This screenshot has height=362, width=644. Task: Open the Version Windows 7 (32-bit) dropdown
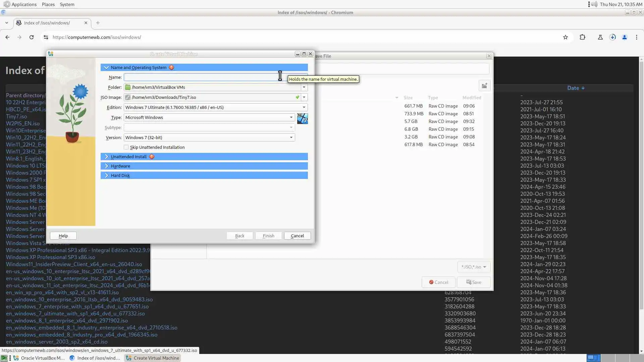(x=291, y=138)
